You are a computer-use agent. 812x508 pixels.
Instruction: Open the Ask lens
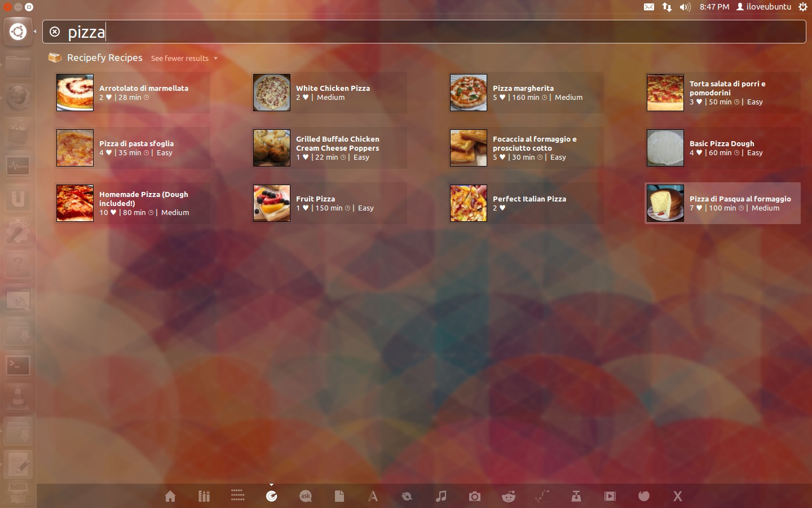click(x=306, y=496)
